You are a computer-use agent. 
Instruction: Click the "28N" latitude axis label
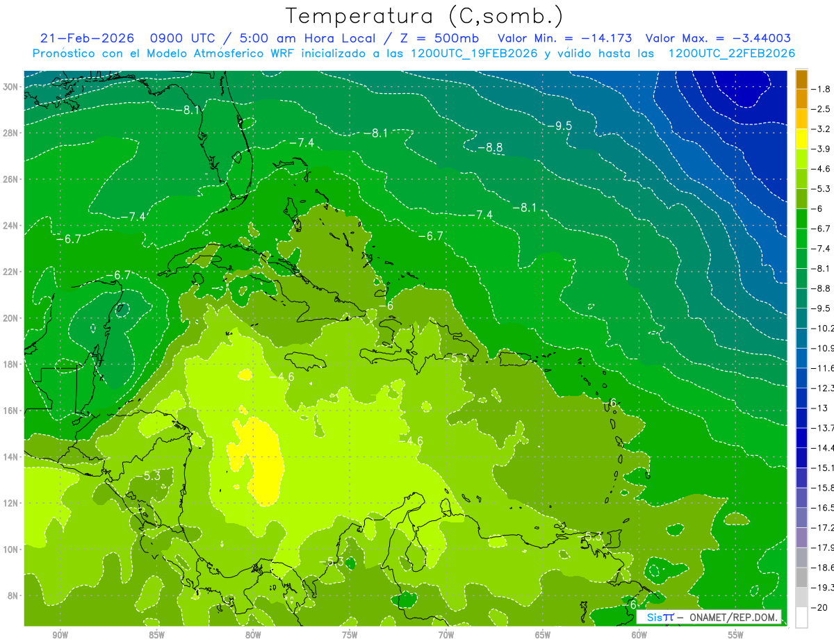coord(11,133)
